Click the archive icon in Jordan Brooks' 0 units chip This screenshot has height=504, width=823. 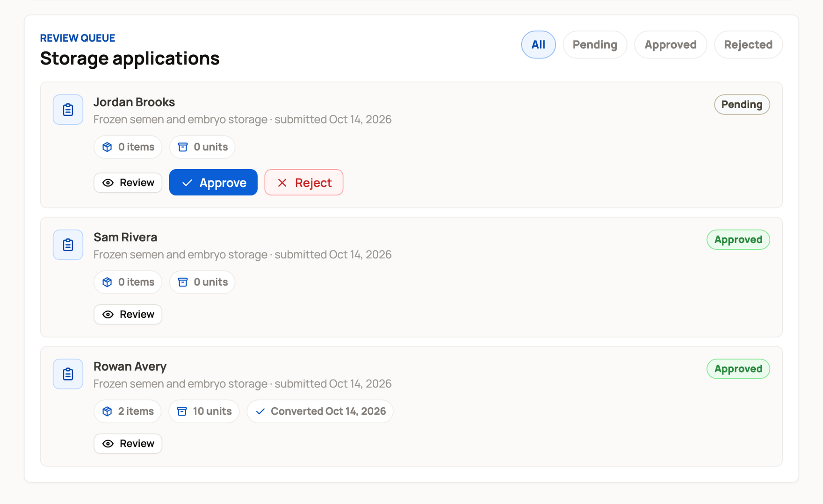click(183, 147)
